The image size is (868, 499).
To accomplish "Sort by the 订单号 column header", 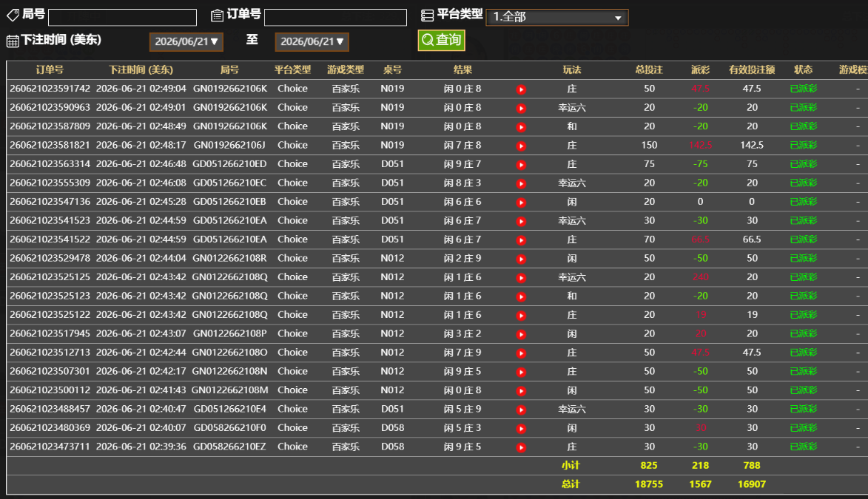I will [x=50, y=69].
